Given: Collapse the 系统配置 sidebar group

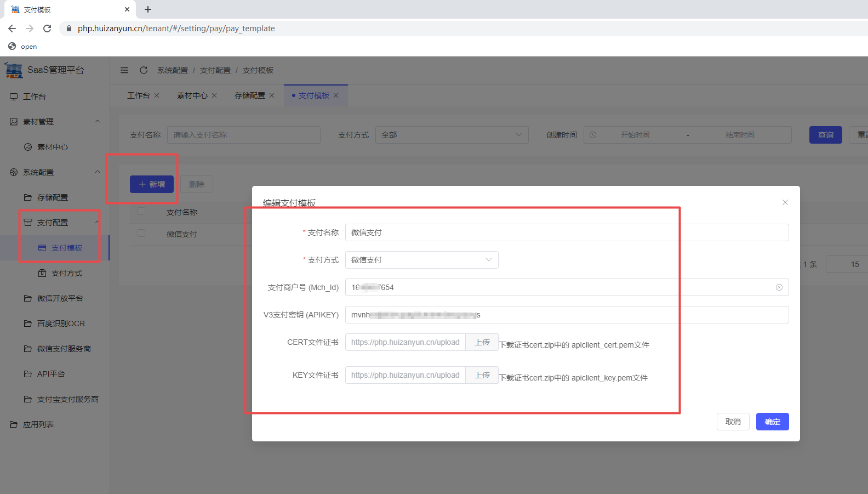Looking at the screenshot, I should point(98,172).
